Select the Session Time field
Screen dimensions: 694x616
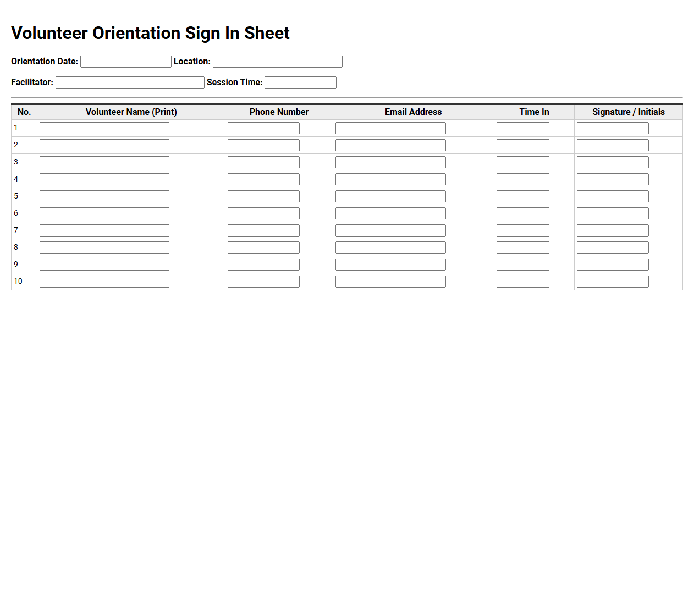pyautogui.click(x=300, y=82)
